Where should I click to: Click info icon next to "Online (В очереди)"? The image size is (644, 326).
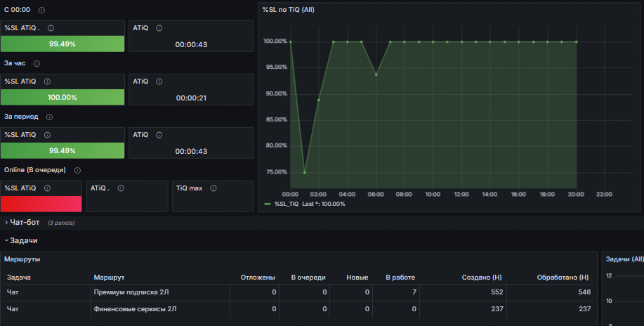coord(77,170)
